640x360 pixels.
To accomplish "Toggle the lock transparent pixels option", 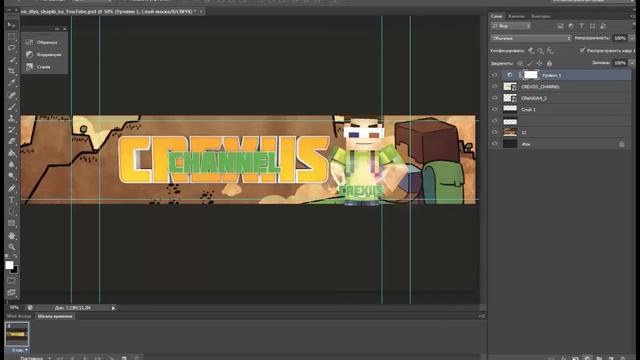I will (520, 63).
